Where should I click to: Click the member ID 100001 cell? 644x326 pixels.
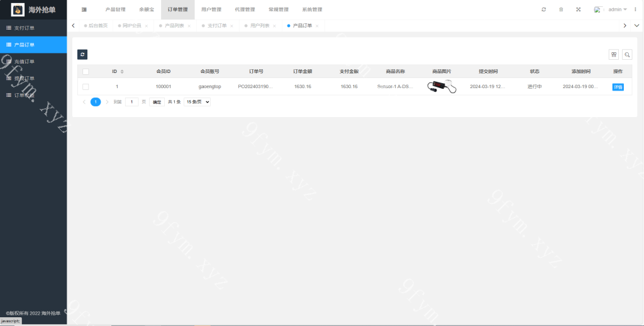pyautogui.click(x=164, y=87)
